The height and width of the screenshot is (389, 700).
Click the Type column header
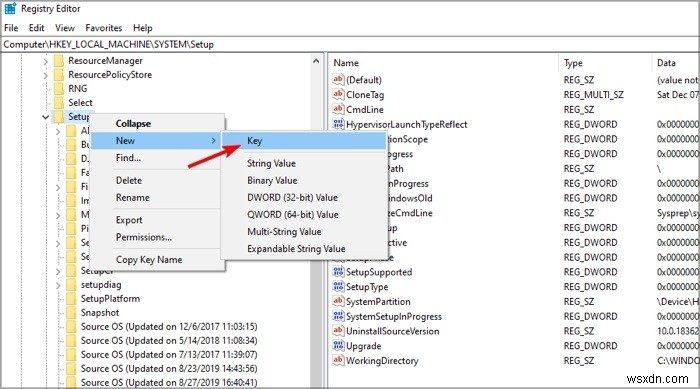coord(573,63)
